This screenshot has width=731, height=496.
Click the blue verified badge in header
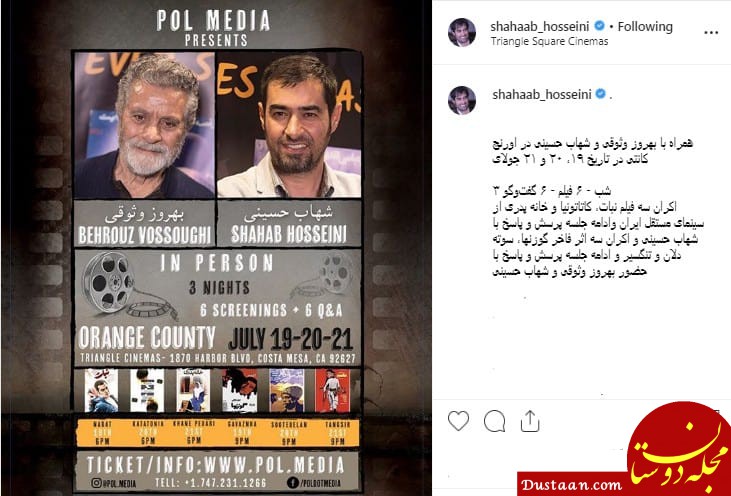click(x=600, y=27)
